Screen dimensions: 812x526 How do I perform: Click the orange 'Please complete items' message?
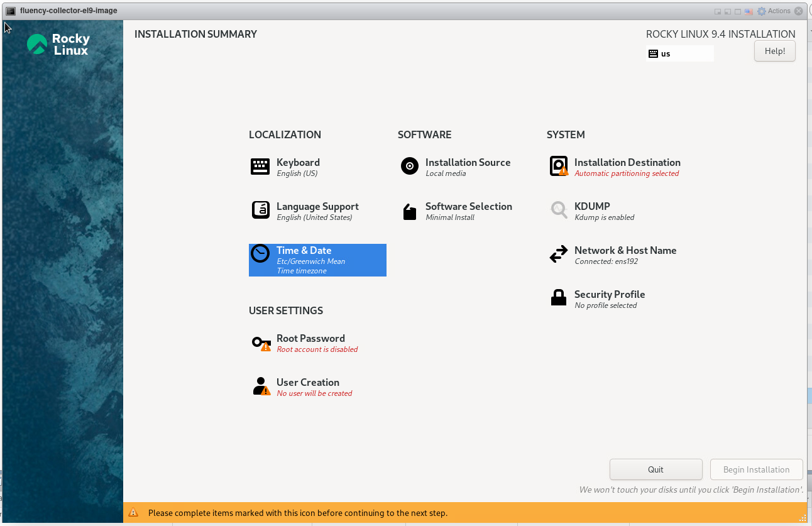click(298, 513)
